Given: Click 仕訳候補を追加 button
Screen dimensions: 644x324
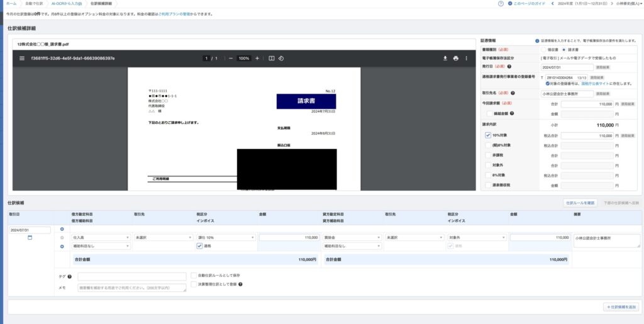Looking at the screenshot, I should point(621,306).
